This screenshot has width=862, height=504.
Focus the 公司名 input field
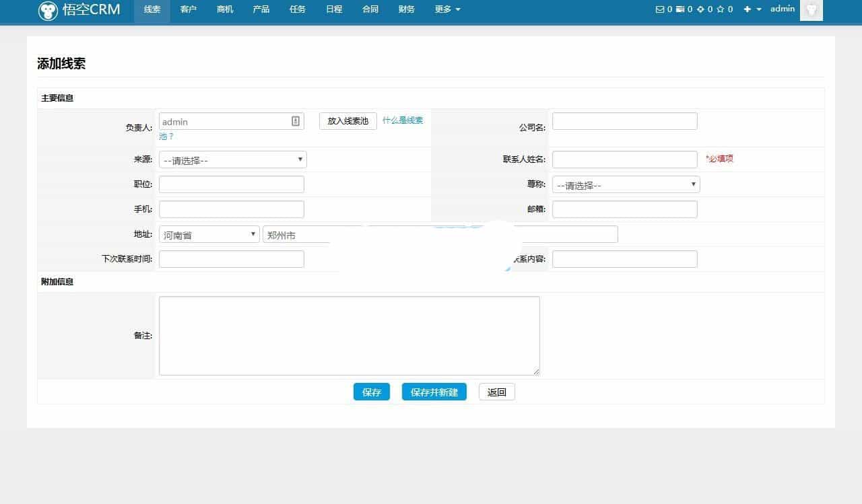tap(625, 121)
